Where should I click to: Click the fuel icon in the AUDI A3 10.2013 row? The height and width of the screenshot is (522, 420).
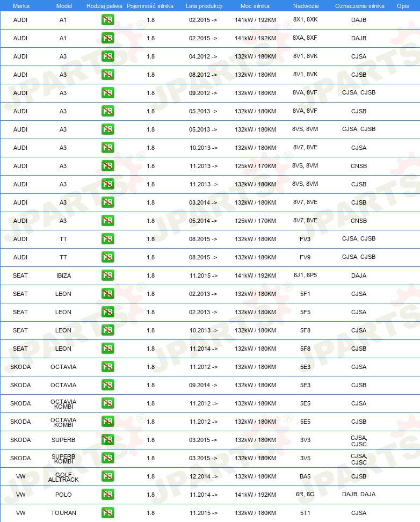pos(107,148)
